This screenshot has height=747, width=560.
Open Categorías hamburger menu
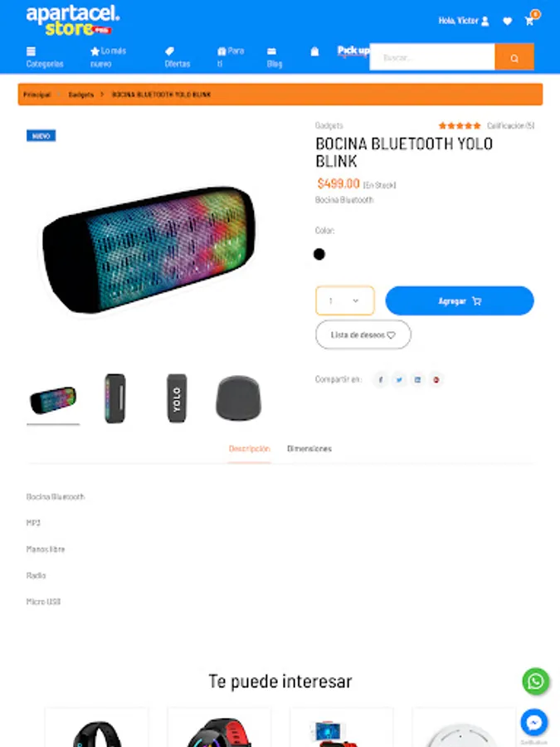44,57
